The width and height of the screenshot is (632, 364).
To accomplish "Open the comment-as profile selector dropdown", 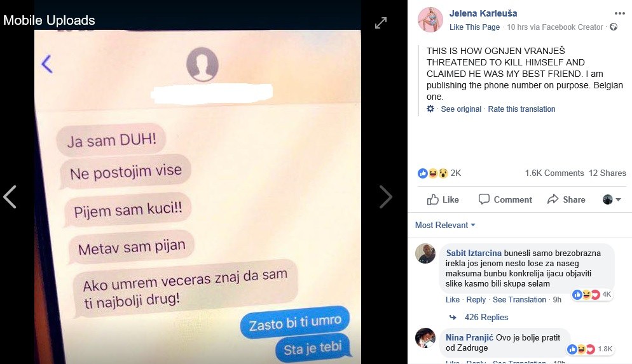I will point(612,199).
